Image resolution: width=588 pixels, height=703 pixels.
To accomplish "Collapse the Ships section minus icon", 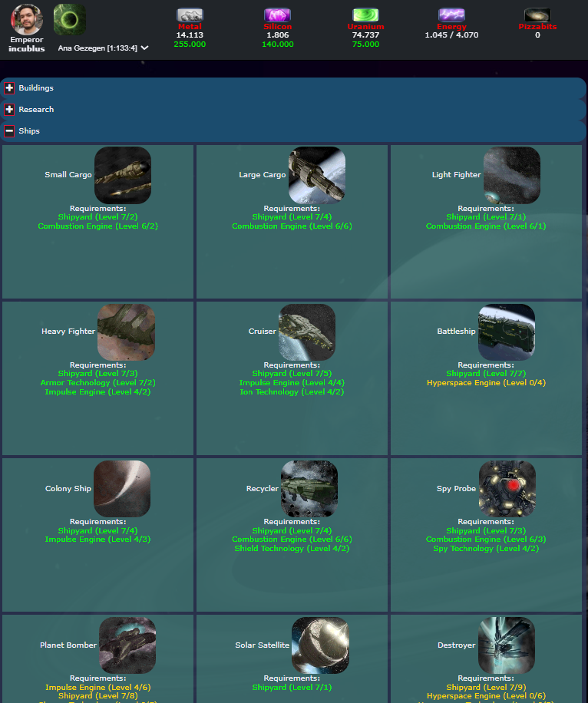I will (x=9, y=131).
